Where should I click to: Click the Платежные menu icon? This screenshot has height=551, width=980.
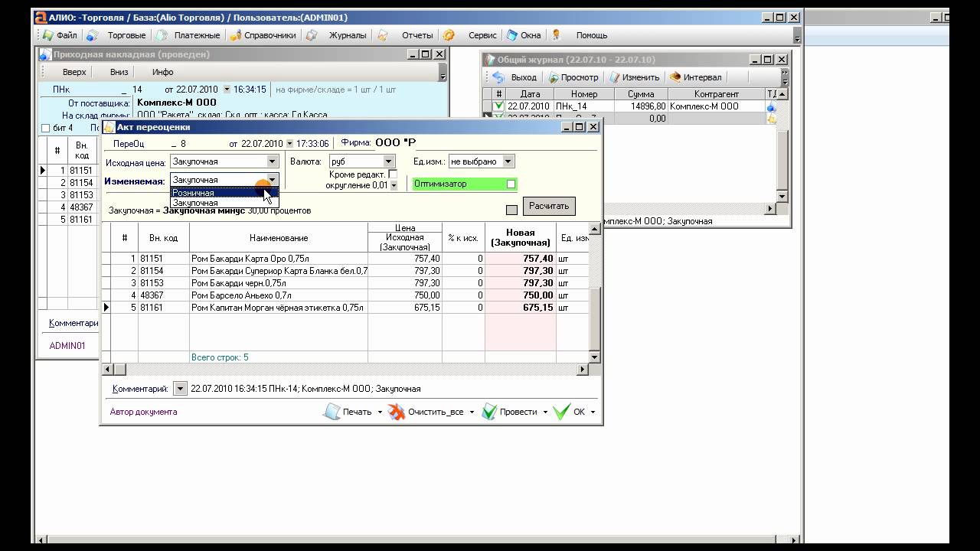coord(162,35)
